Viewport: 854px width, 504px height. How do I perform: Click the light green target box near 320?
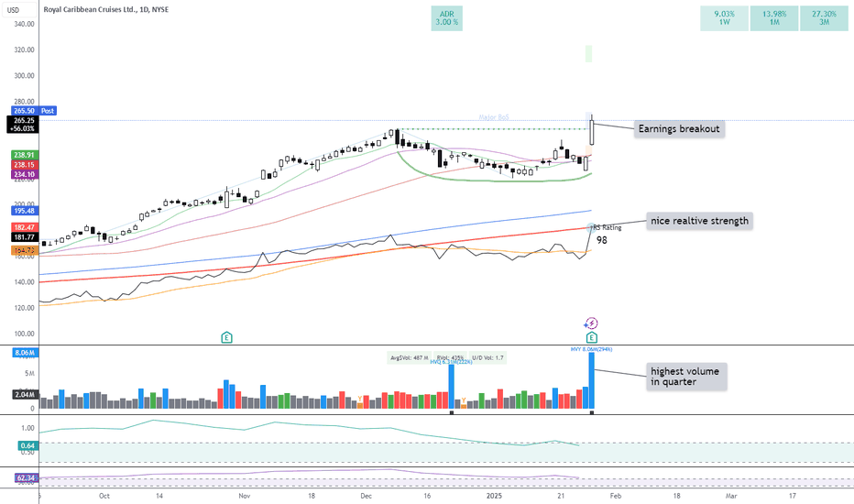(588, 53)
